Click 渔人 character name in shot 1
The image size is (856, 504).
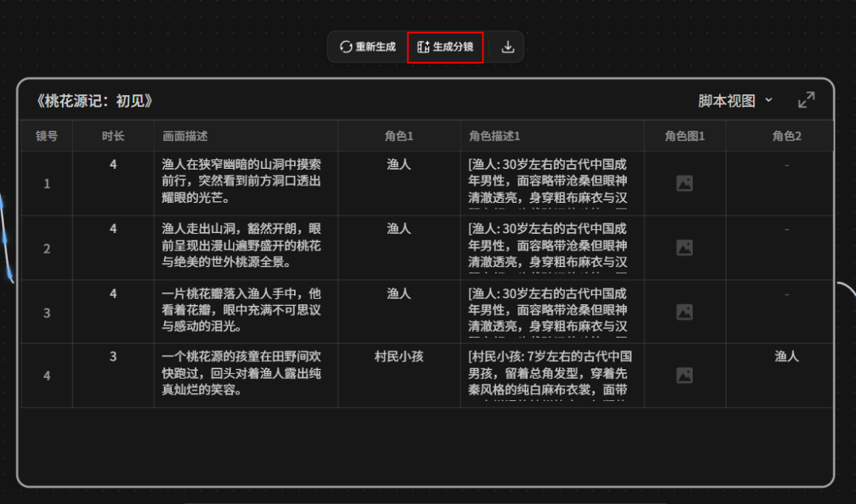(398, 165)
